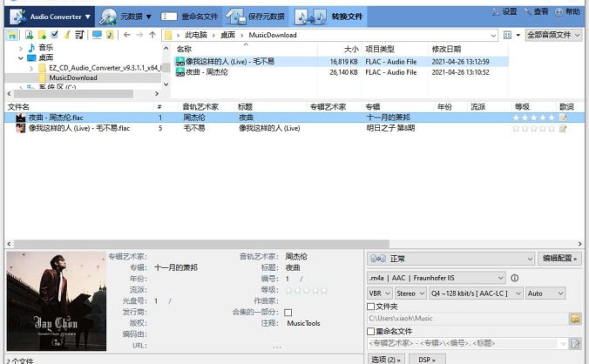Select 像我这样的人 (Live) - 毛不易.flac row

tap(294, 128)
